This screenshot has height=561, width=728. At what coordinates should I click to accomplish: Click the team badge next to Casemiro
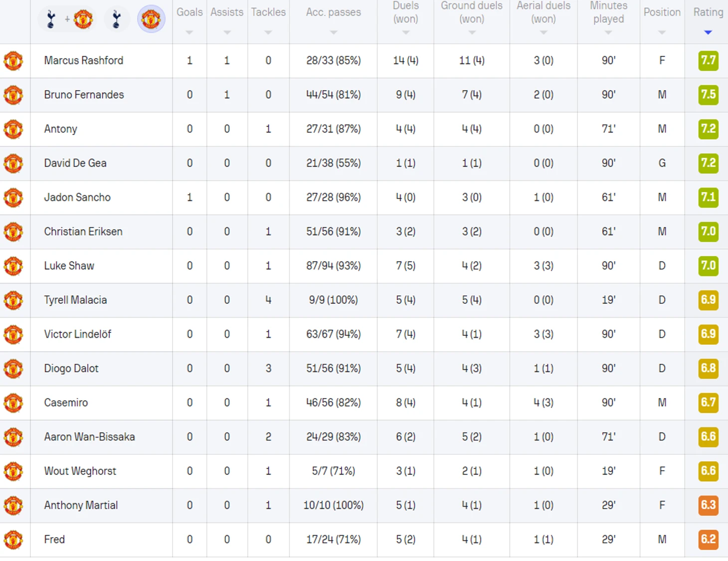(13, 403)
